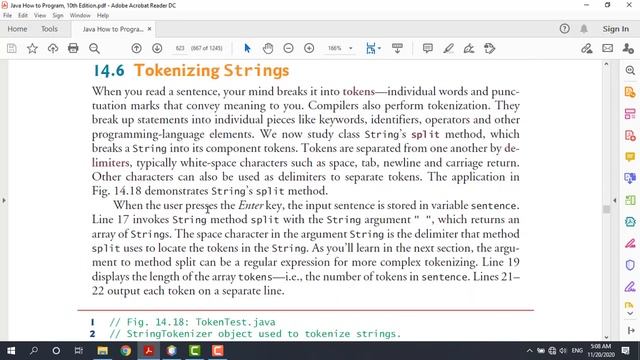This screenshot has width=640, height=360.
Task: Open the Window menu
Action: click(x=80, y=15)
